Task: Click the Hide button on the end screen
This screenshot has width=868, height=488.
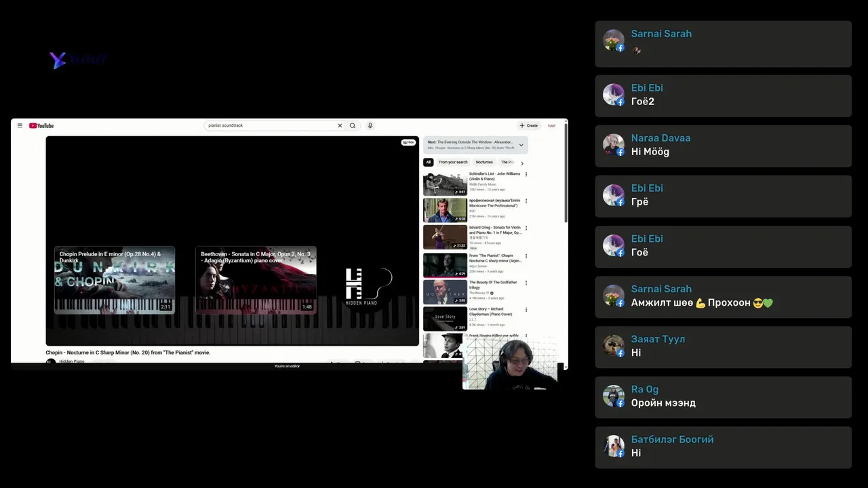Action: [x=408, y=142]
